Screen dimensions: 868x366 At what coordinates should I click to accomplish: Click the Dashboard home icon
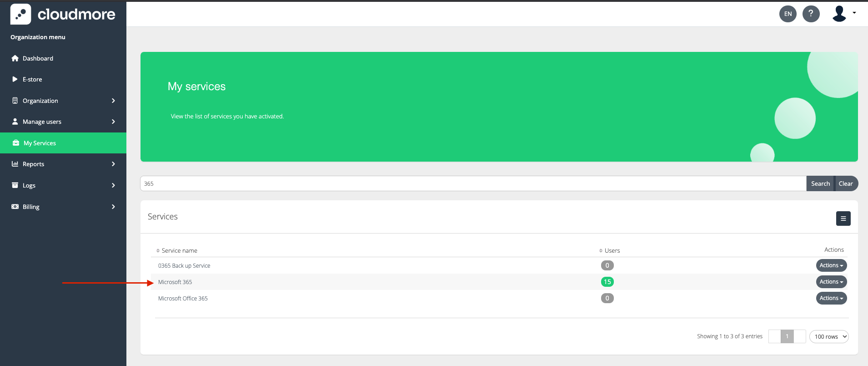click(15, 58)
